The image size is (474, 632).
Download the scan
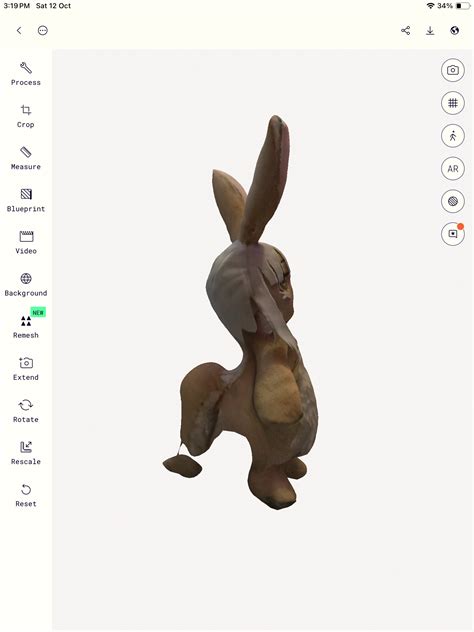coord(430,31)
